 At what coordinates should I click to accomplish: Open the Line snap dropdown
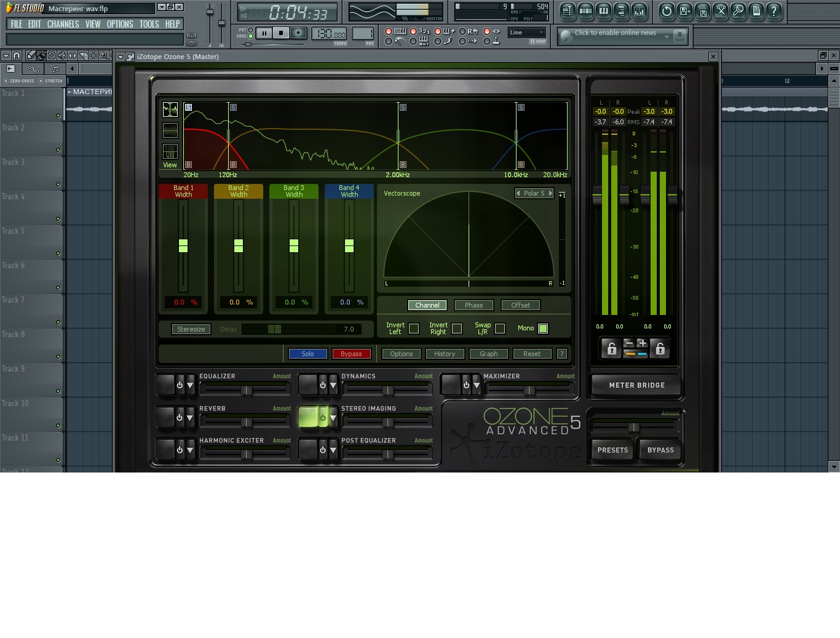(x=527, y=33)
